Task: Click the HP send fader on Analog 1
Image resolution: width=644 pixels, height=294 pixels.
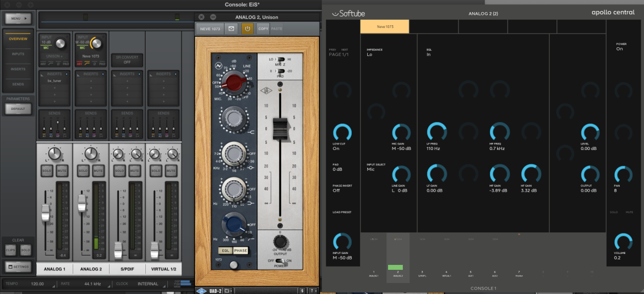Action: (58, 123)
